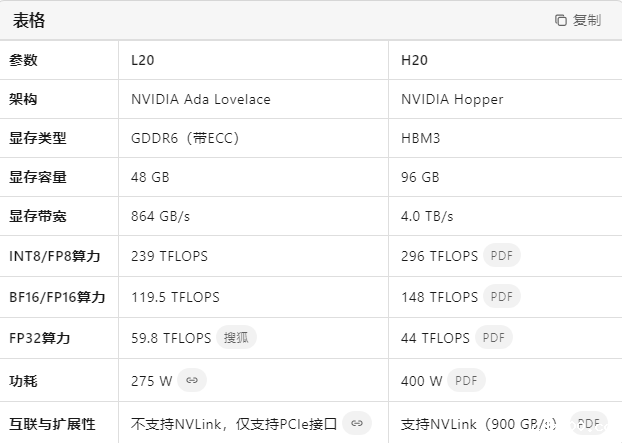This screenshot has width=622, height=443.
Task: Open PDF badge next to 148 TFLOPS
Action: coord(502,297)
